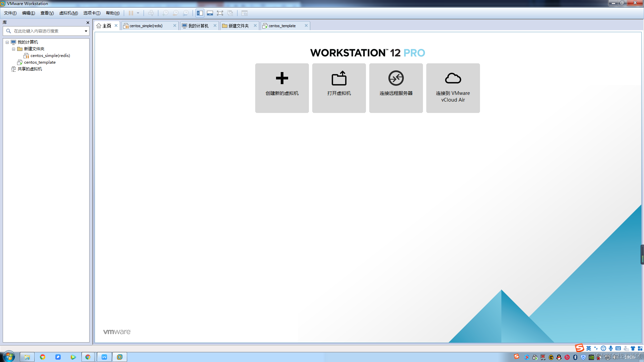The width and height of the screenshot is (644, 362).
Task: Open the 选项卡(T) menu
Action: point(92,13)
